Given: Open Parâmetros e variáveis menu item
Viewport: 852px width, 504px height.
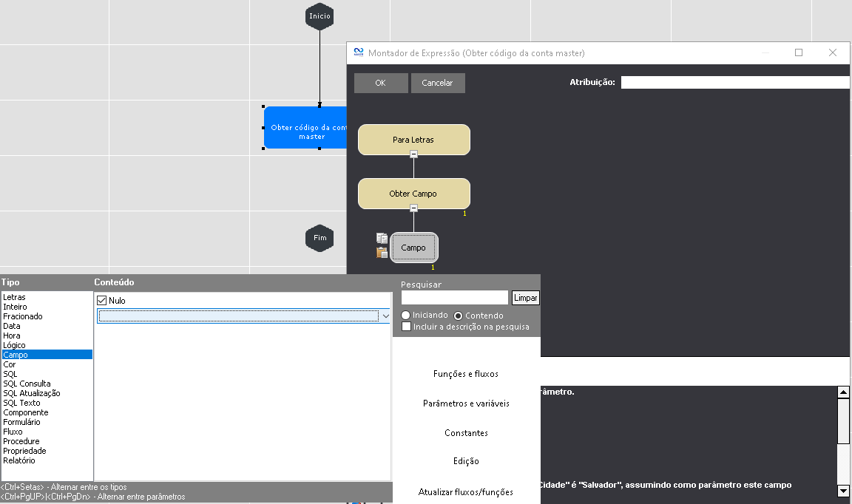Looking at the screenshot, I should coord(466,403).
